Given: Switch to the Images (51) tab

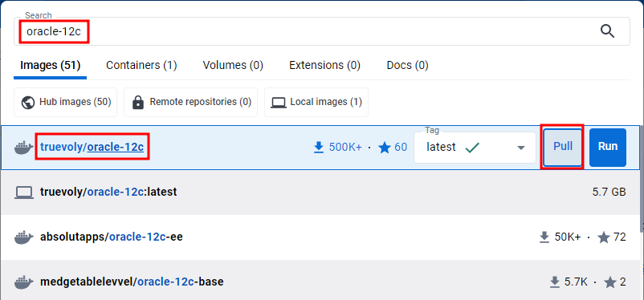Looking at the screenshot, I should tap(50, 66).
